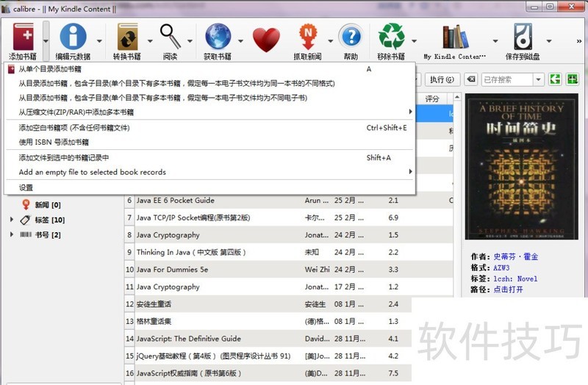Screen dimensions: 588x385
Task: Click the Remove Books (移除书籍) recycle icon
Action: [391, 37]
